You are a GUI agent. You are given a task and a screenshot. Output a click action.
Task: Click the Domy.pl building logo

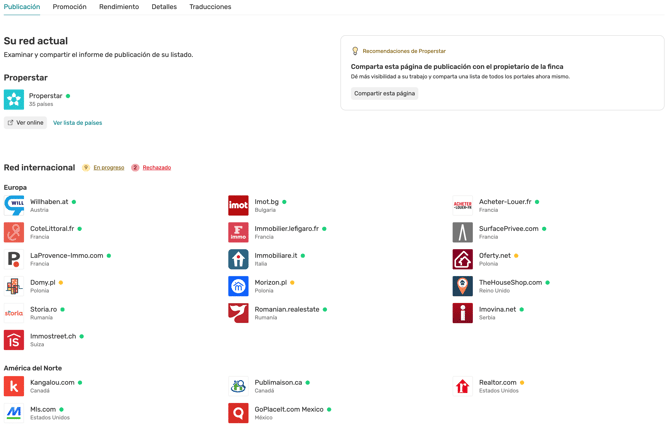[14, 286]
